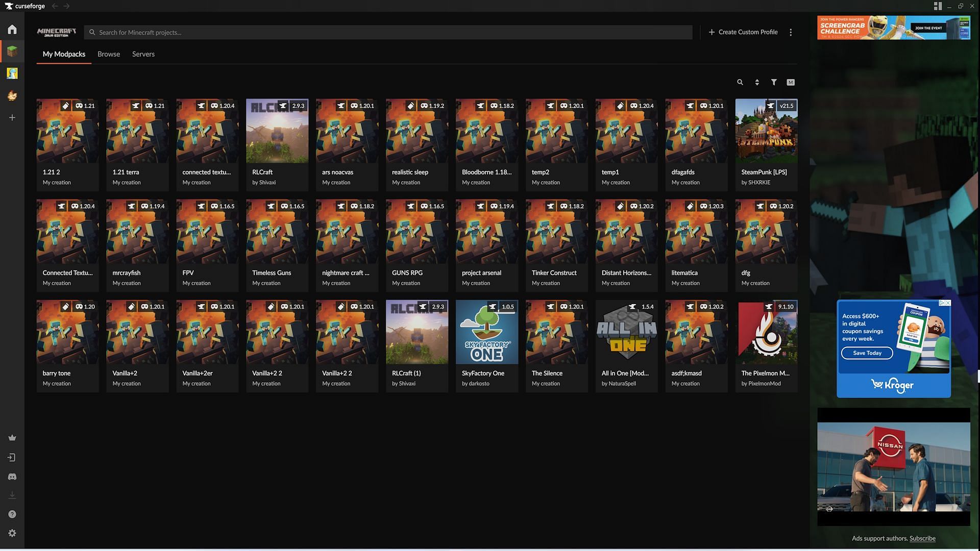Click the three-dot overflow menu button
The width and height of the screenshot is (980, 551).
point(791,32)
